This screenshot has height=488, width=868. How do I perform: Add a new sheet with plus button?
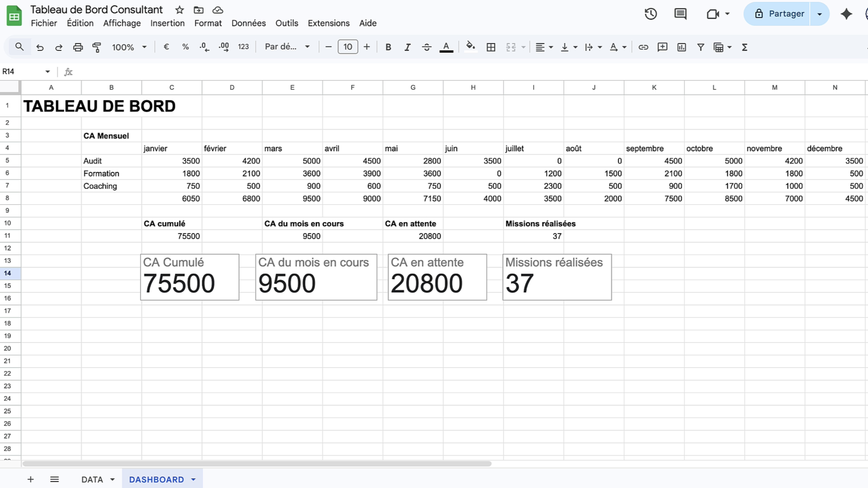[x=31, y=479]
